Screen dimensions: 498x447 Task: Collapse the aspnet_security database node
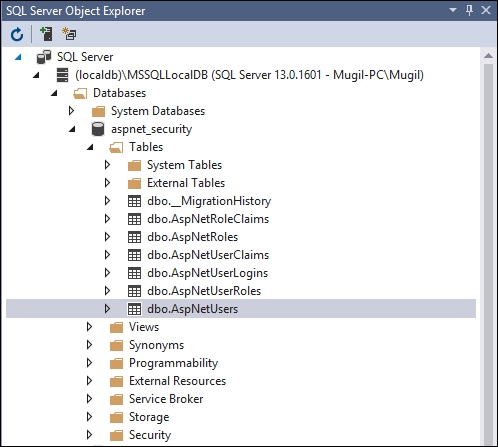click(x=72, y=129)
